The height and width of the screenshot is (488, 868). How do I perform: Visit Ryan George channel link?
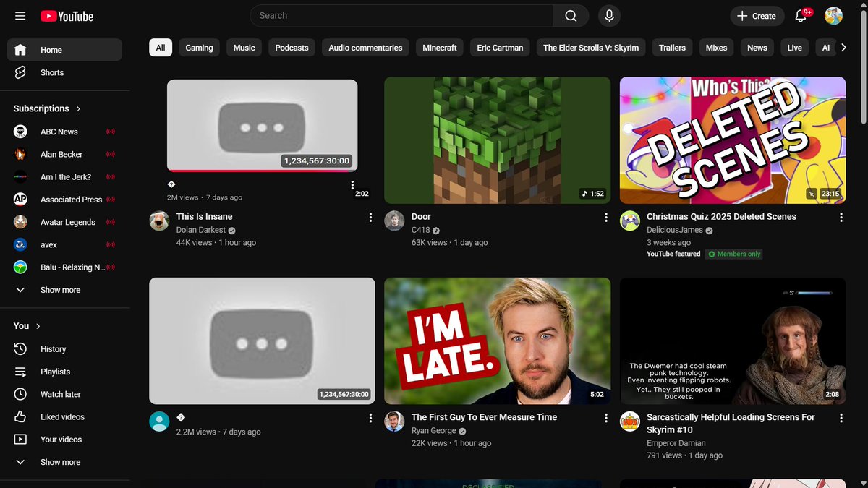(434, 430)
